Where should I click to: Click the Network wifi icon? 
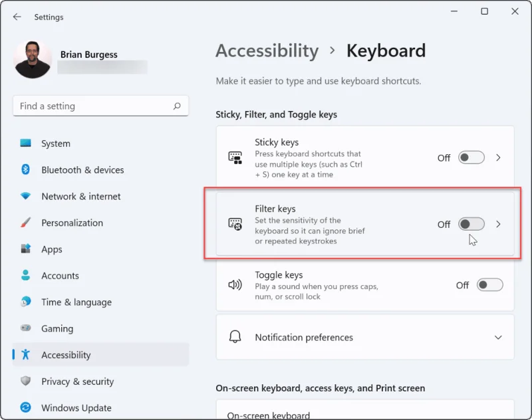(x=25, y=196)
